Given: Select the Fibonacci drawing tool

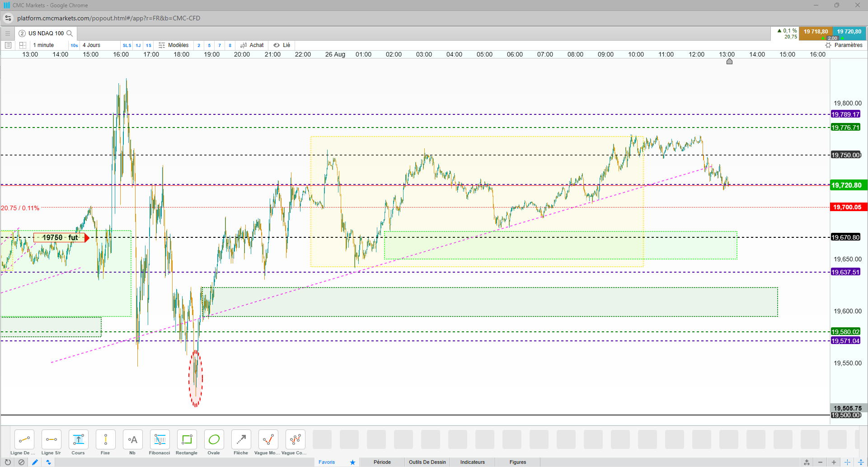Looking at the screenshot, I should [160, 442].
